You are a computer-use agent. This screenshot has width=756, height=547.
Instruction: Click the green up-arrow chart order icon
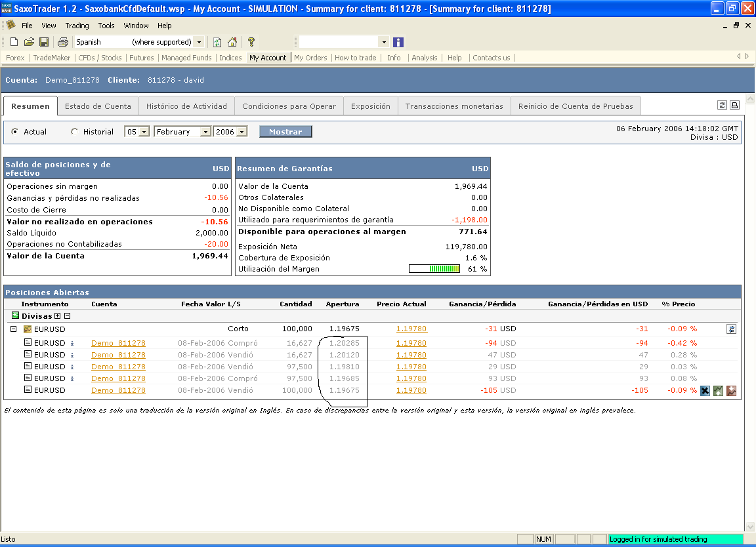pyautogui.click(x=719, y=391)
